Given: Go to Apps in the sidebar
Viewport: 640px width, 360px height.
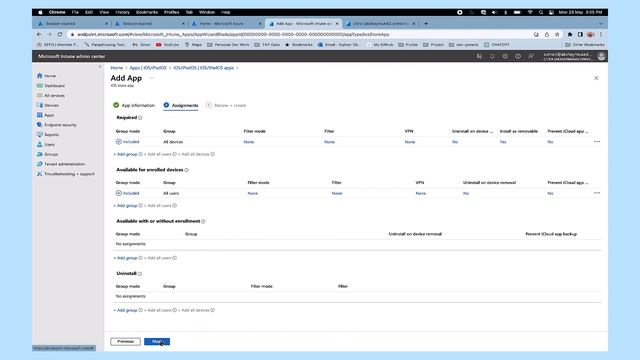Looking at the screenshot, I should click(45, 115).
